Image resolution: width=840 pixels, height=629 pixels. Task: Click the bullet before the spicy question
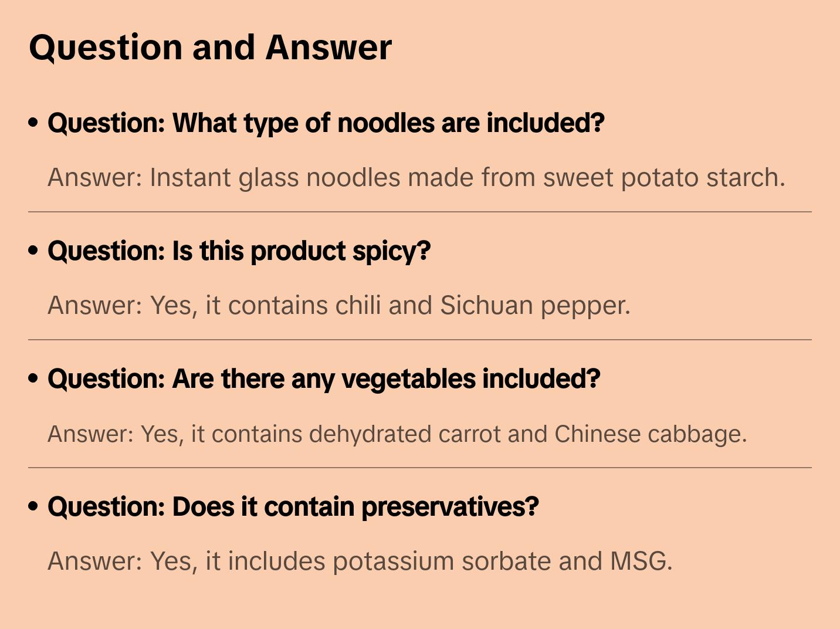[33, 251]
